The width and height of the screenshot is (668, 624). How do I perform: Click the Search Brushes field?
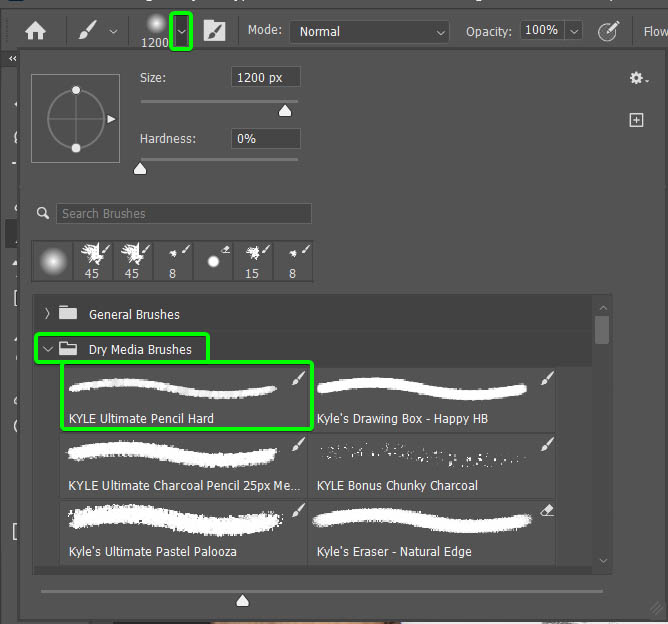click(184, 213)
